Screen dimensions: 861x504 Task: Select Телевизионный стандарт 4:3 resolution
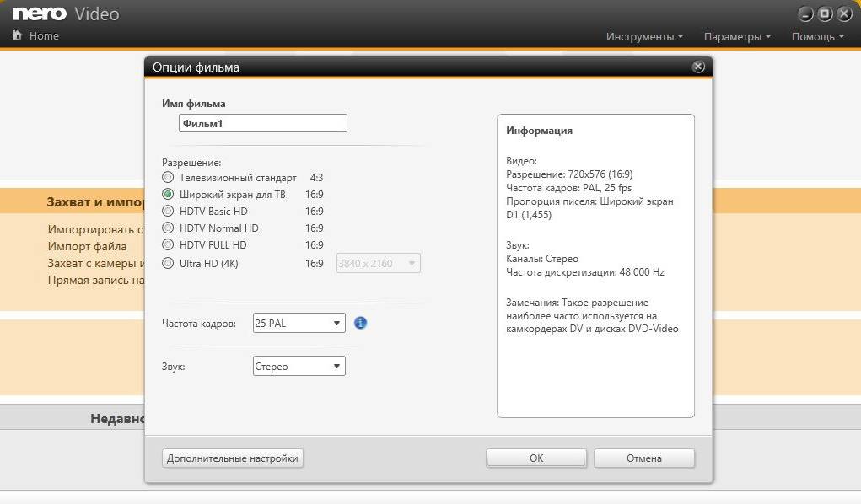click(x=168, y=177)
